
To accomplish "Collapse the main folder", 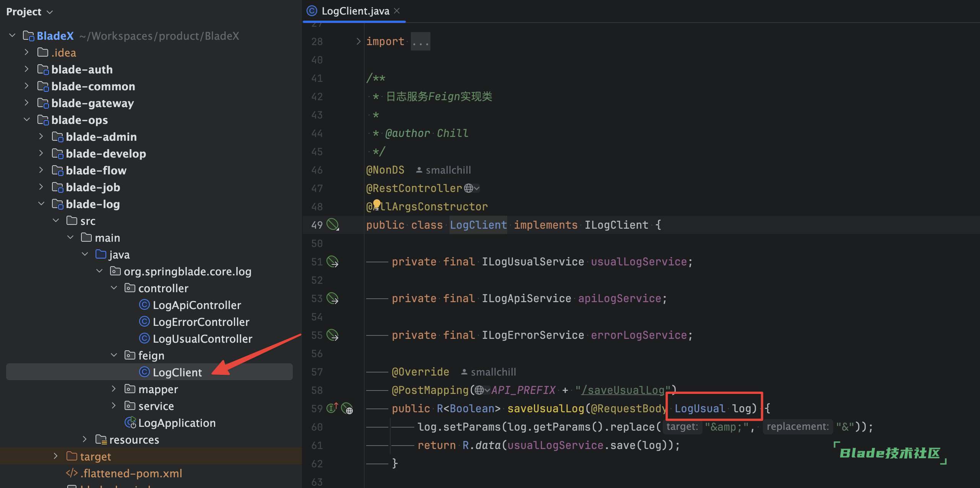I will (70, 237).
